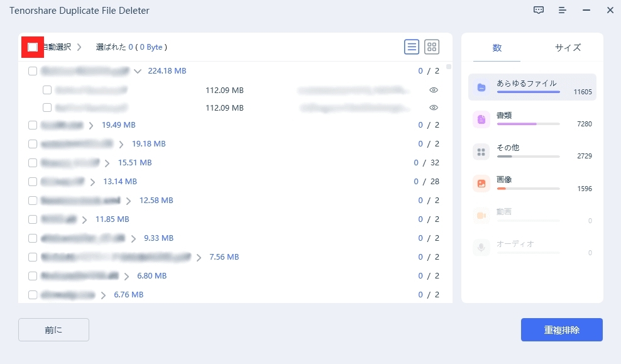Image resolution: width=621 pixels, height=364 pixels.
Task: Filter by 画像 category
Action: pyautogui.click(x=532, y=184)
